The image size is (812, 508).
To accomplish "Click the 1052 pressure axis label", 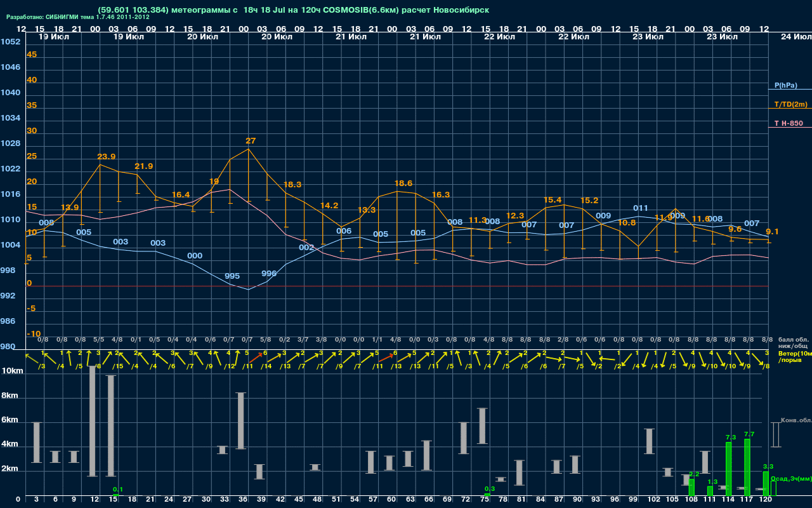I will [x=10, y=42].
